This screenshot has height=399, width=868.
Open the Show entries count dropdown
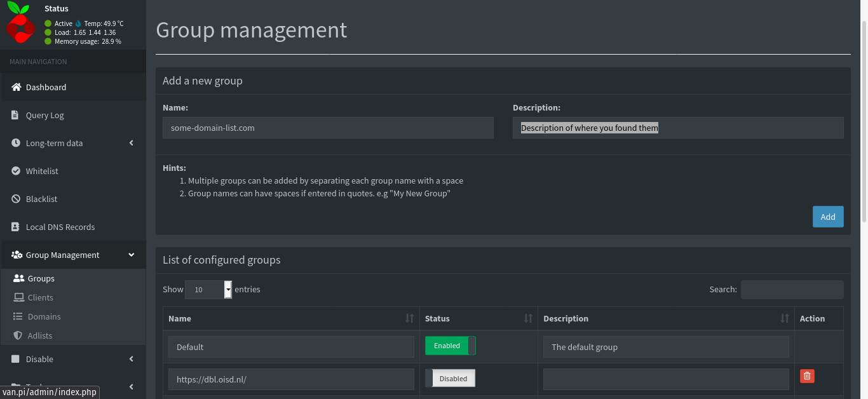(208, 290)
